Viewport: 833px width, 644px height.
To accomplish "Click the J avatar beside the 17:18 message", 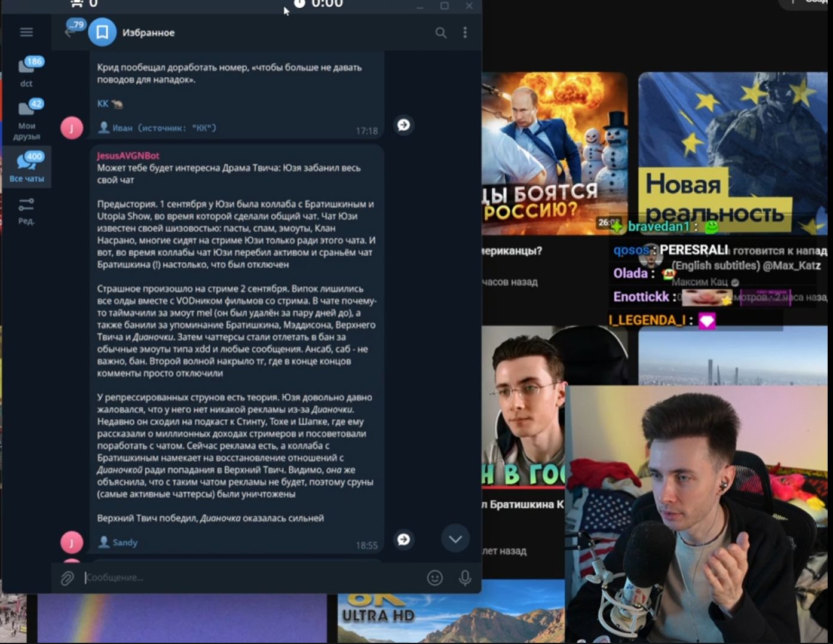I will [x=72, y=127].
